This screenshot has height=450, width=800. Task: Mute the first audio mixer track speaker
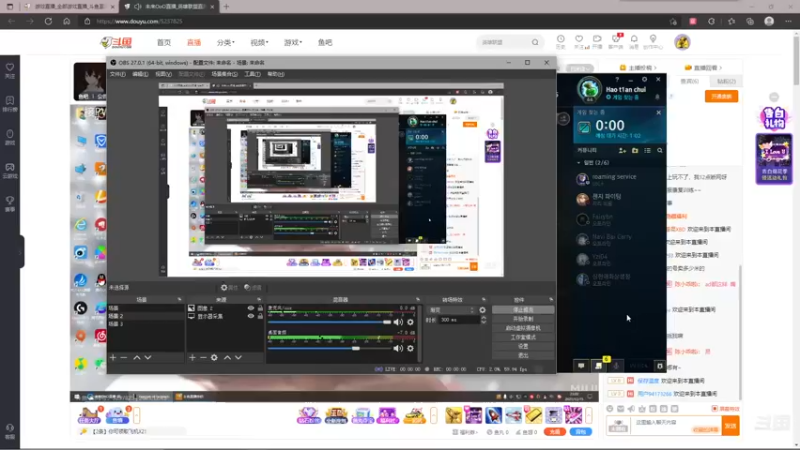coord(398,322)
